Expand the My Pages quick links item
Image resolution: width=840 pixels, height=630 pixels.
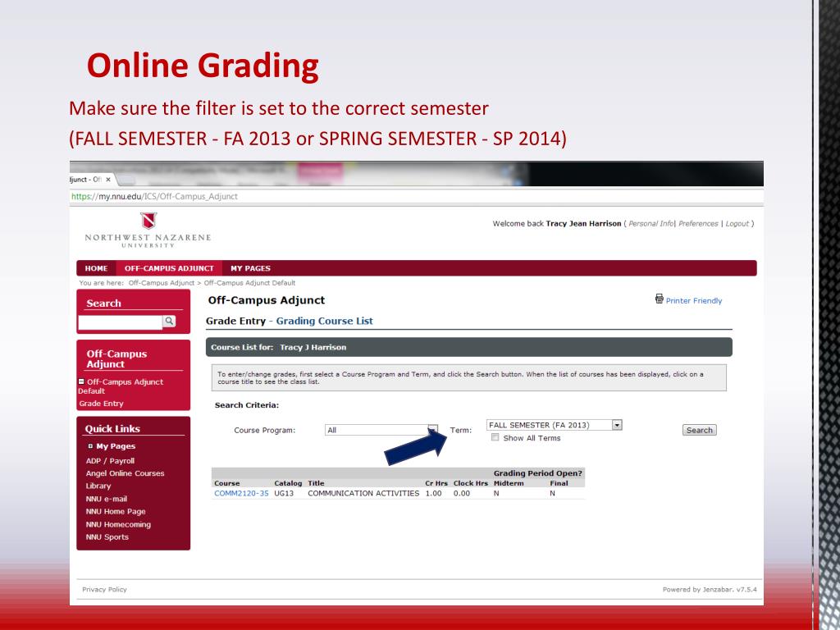(x=90, y=445)
